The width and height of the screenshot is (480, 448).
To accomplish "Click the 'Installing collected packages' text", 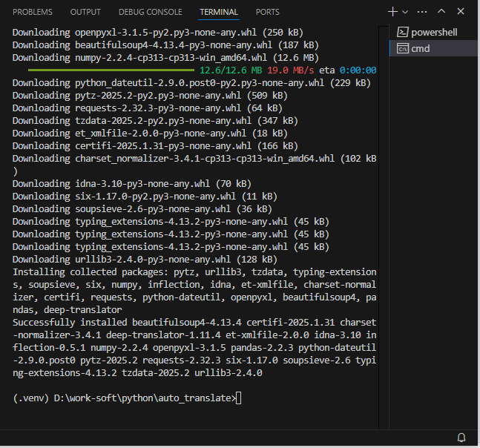I will pos(91,272).
